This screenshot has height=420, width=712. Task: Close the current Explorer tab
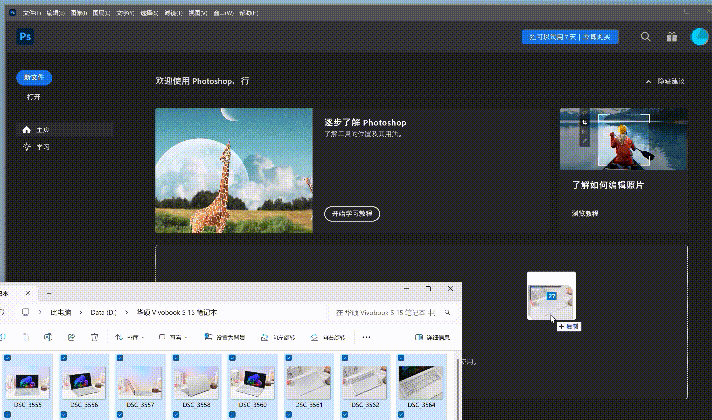(28, 293)
